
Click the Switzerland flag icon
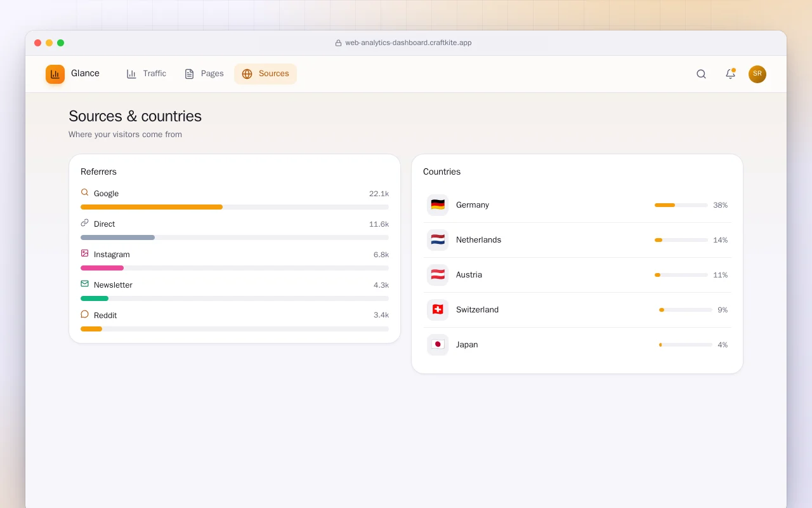[438, 309]
